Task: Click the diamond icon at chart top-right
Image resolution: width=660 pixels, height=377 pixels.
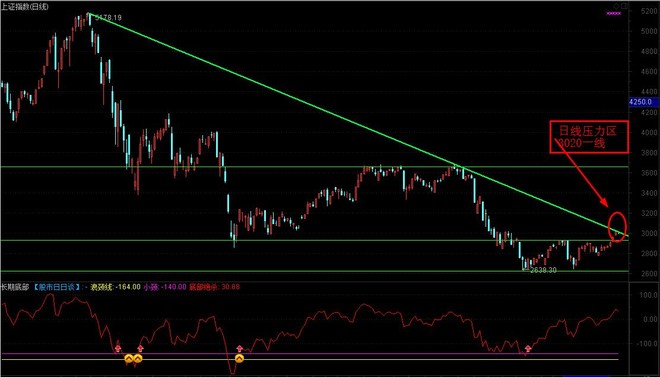Action: pos(615,6)
